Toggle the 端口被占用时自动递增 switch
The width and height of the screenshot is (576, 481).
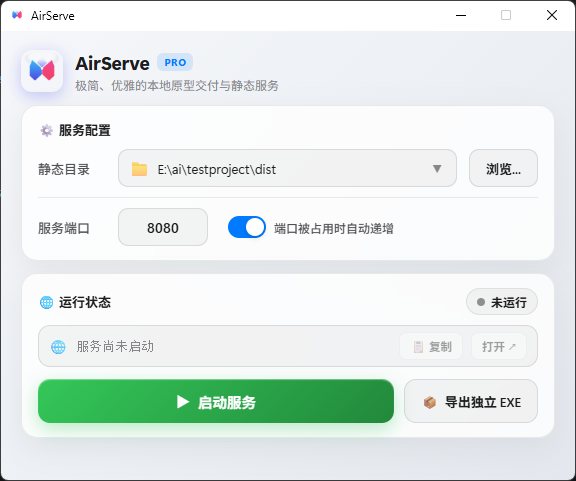[247, 227]
